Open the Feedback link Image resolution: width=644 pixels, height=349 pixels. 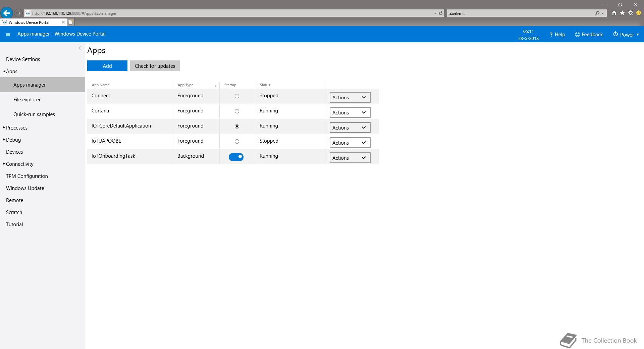[589, 35]
